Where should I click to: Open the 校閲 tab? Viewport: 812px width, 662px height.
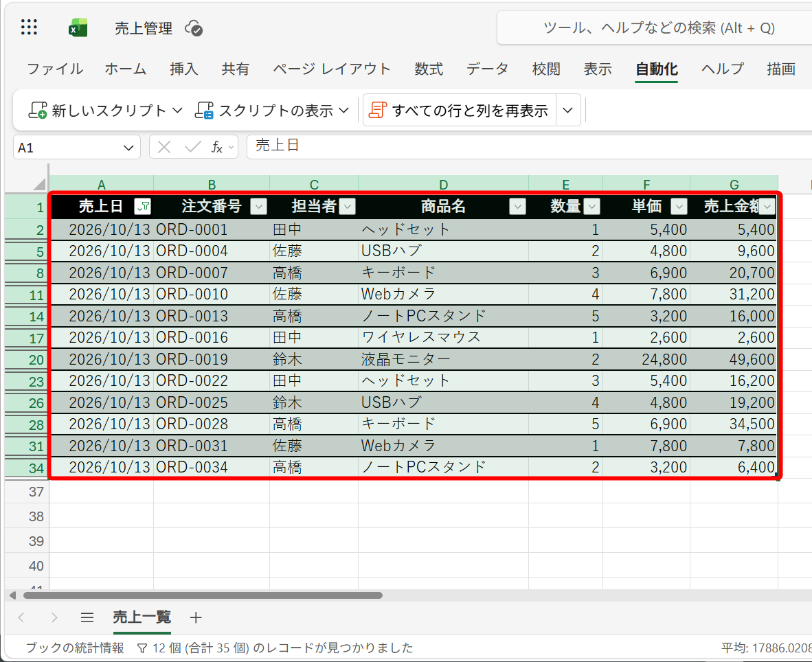pos(546,69)
